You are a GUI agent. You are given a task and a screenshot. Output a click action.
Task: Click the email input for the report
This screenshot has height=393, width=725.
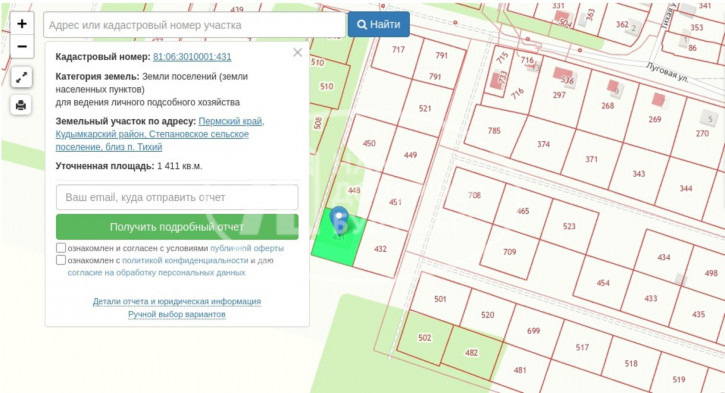[177, 197]
